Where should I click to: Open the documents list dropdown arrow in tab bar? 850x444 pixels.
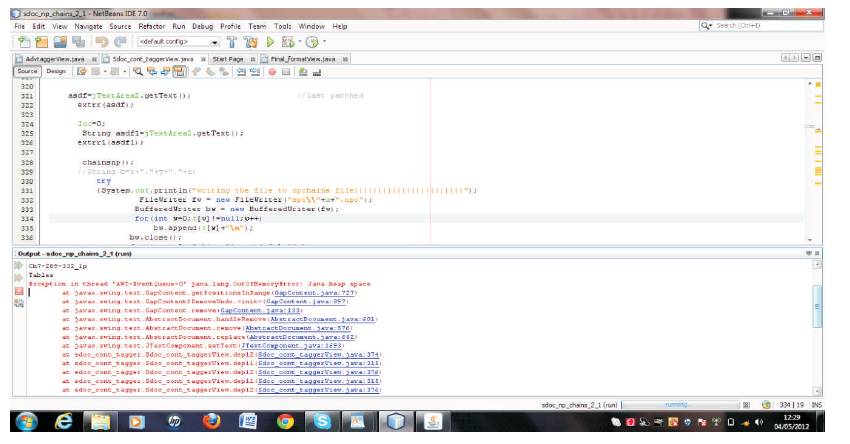click(x=806, y=57)
